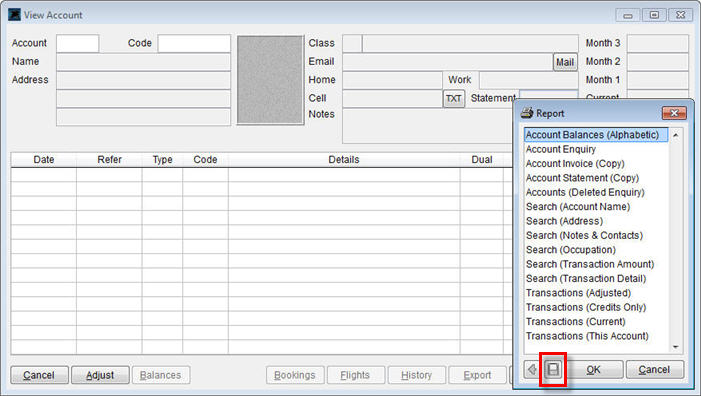701x396 pixels.
Task: Minimize the View Account window
Action: click(628, 15)
